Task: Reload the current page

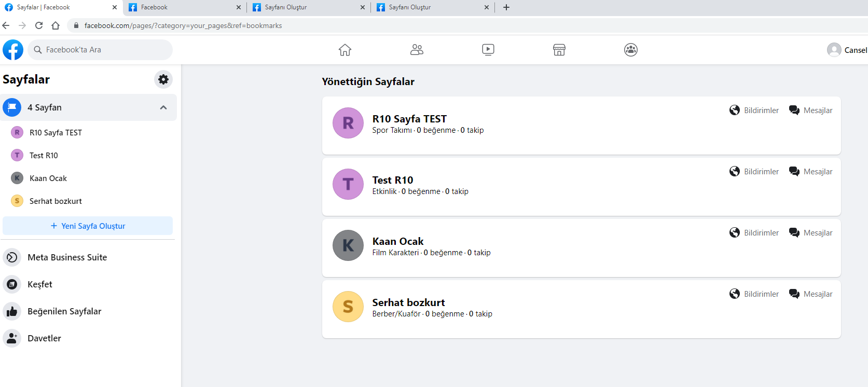Action: click(39, 25)
